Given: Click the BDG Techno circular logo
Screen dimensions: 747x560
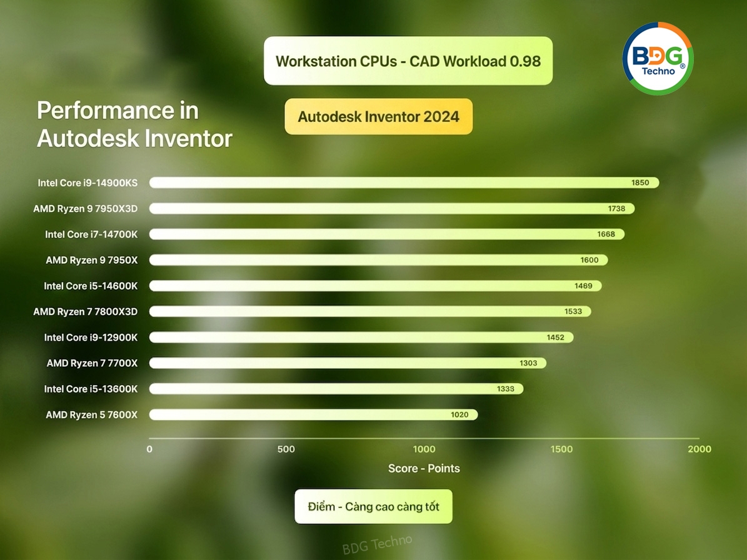Looking at the screenshot, I should [658, 58].
